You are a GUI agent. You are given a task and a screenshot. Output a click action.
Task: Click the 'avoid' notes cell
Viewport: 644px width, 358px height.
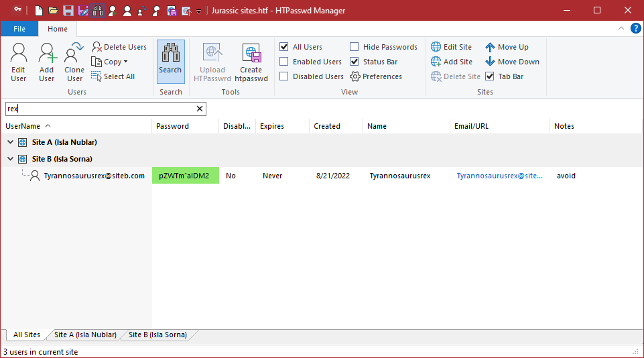click(x=566, y=176)
